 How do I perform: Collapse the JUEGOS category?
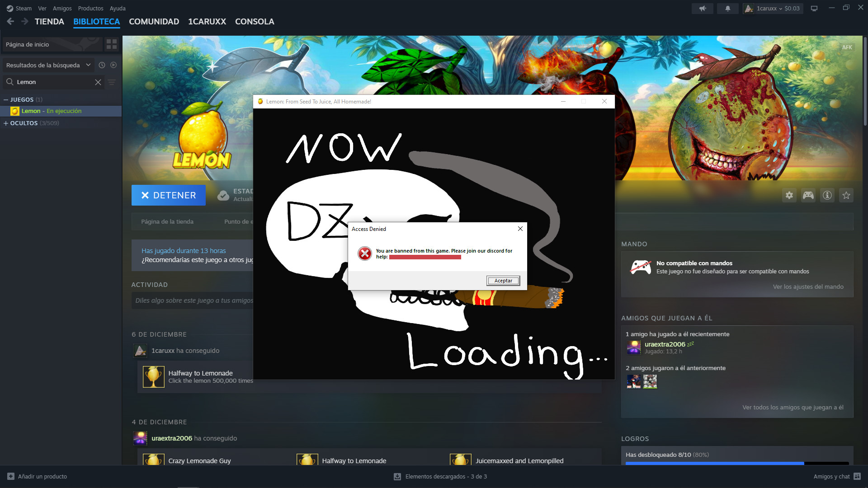tap(6, 99)
